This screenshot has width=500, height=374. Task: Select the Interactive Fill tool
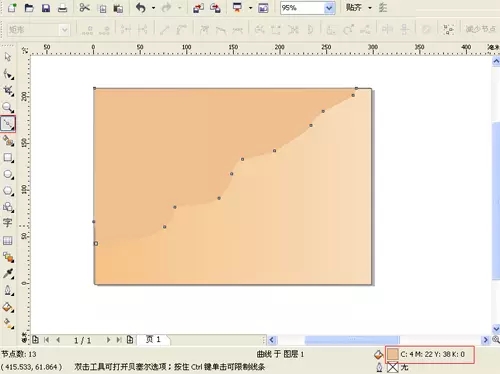(8, 323)
